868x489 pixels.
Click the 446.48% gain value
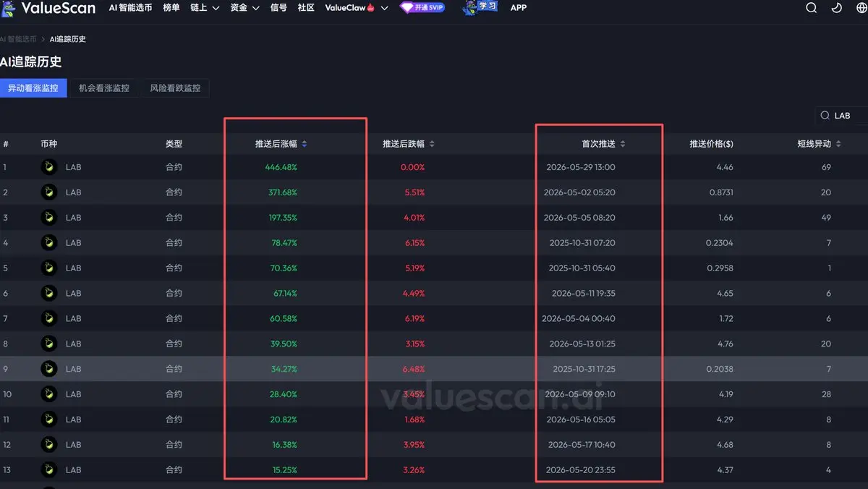[x=281, y=167]
